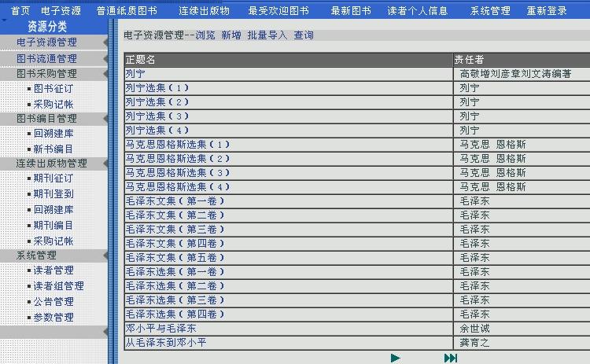Open 毛泽东选集（第二卷） title
The width and height of the screenshot is (590, 364).
pos(175,286)
